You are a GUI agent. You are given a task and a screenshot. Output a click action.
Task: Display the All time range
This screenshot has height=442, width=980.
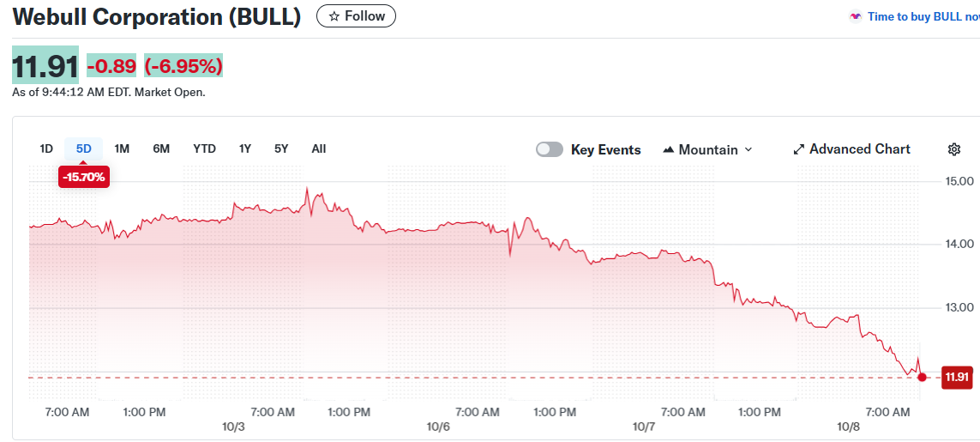pos(319,148)
